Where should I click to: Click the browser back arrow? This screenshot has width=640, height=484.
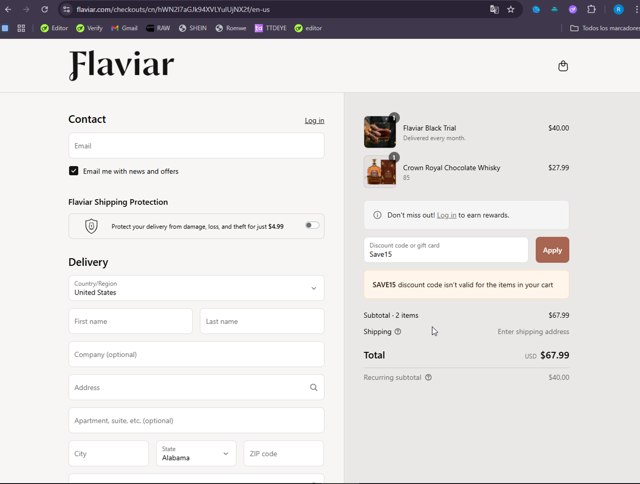click(8, 9)
